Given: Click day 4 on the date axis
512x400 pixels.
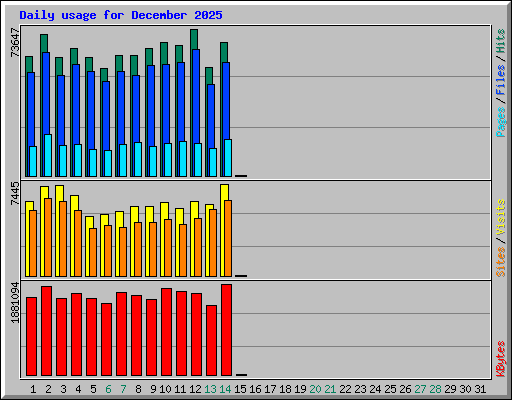Looking at the screenshot, I should [78, 389].
